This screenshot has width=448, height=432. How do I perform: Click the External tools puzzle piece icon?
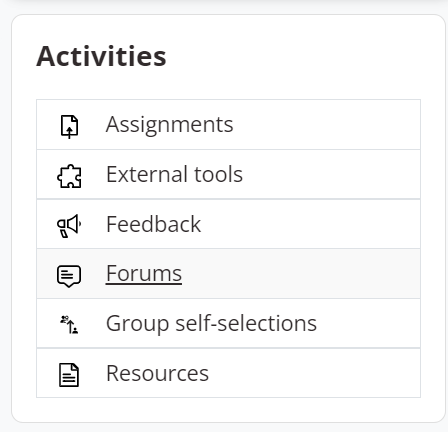(x=69, y=176)
